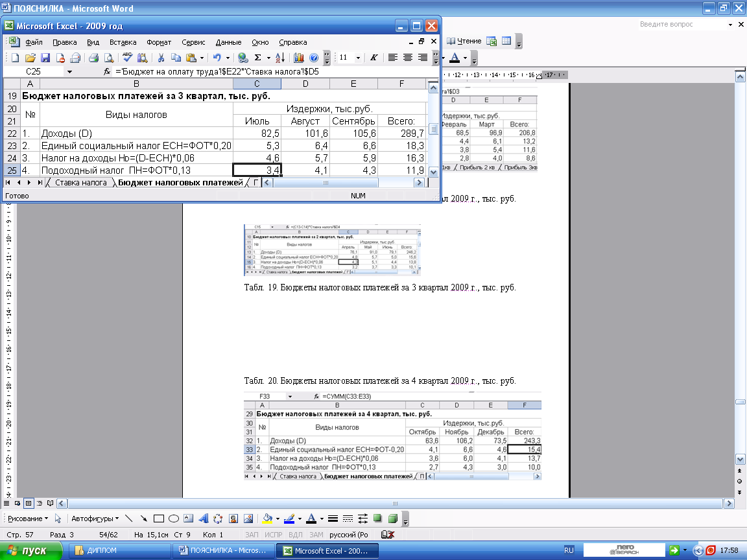
Task: Toggle ЗАП macro recording indicator in status bar
Action: [x=252, y=535]
